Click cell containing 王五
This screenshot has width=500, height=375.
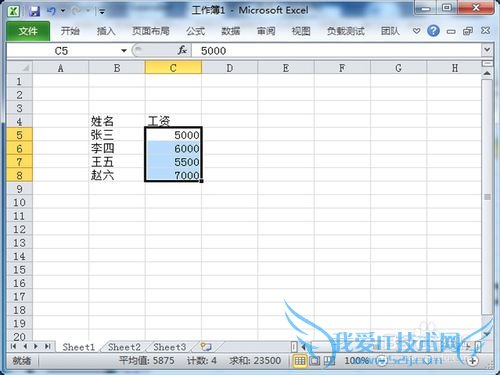[x=117, y=162]
